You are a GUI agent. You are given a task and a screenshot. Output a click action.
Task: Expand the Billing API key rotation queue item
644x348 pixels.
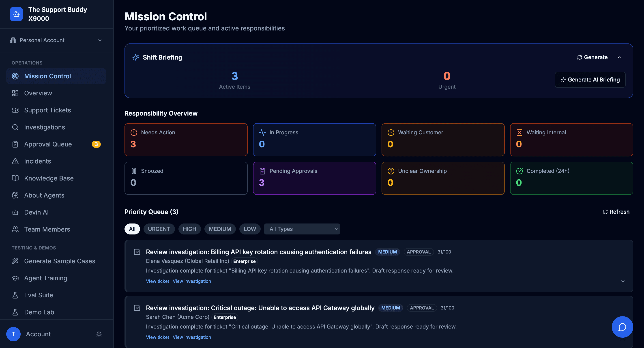[x=623, y=281]
